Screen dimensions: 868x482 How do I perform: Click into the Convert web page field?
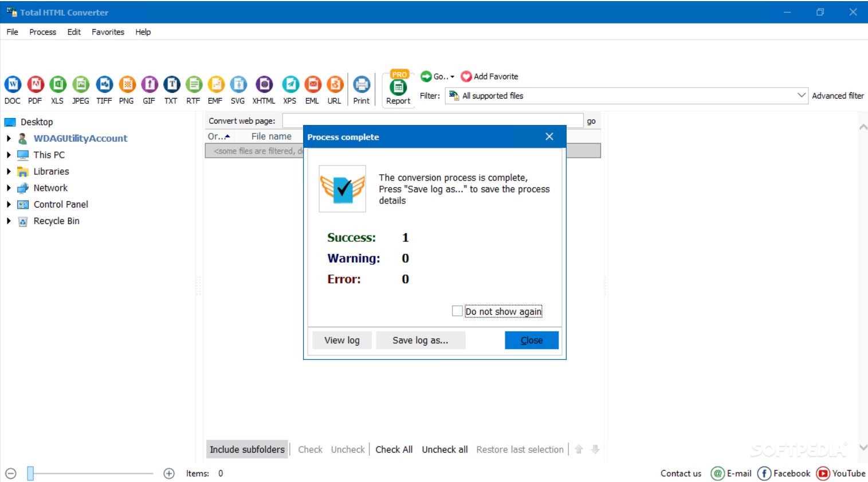pos(433,121)
